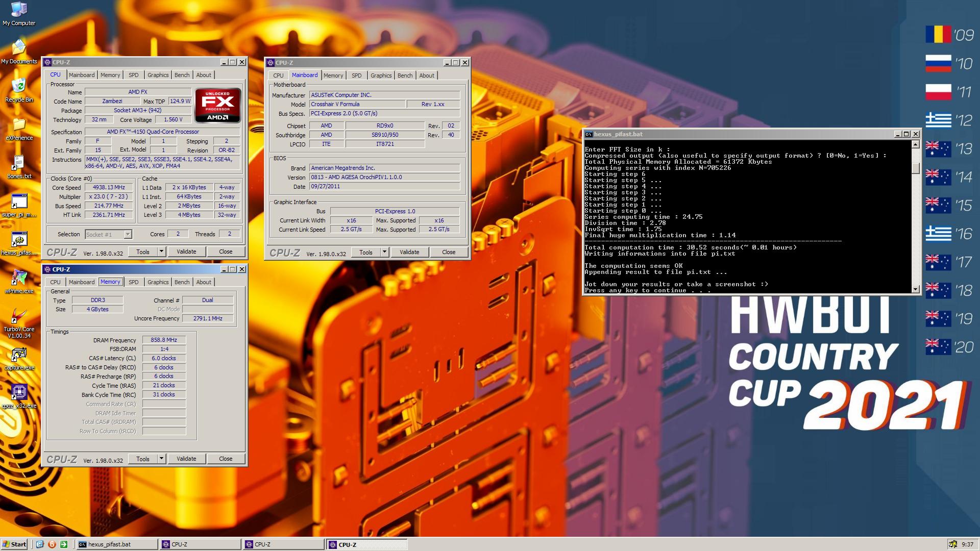The width and height of the screenshot is (980, 551).
Task: Click the console scrollbar up arrow
Action: pos(915,144)
